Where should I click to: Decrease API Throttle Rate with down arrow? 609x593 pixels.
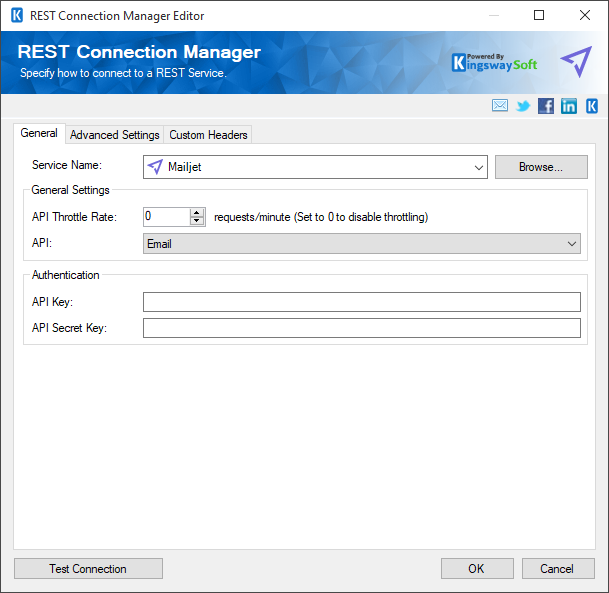tap(197, 221)
